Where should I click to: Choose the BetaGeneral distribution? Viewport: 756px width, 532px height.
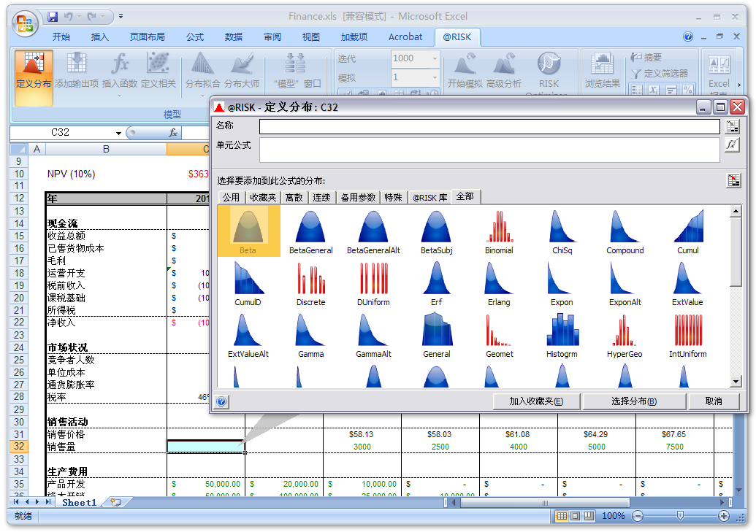(x=311, y=231)
